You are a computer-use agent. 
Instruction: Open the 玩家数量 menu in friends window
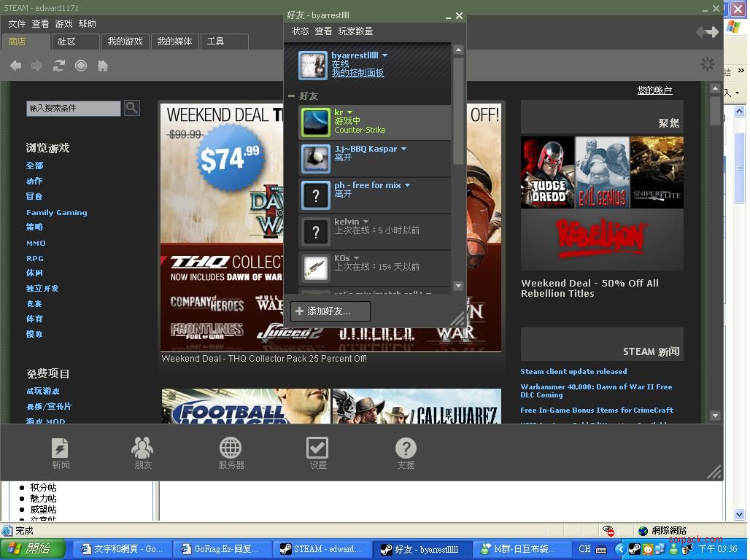[x=355, y=31]
